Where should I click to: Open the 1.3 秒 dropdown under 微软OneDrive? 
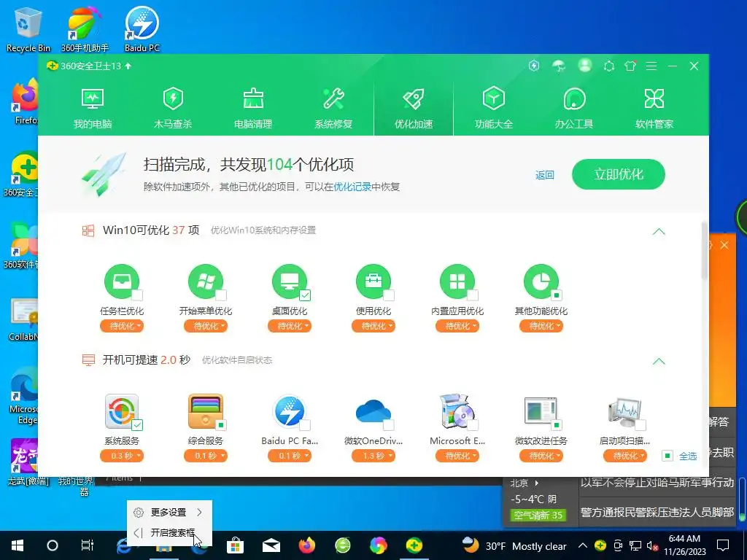tap(373, 456)
